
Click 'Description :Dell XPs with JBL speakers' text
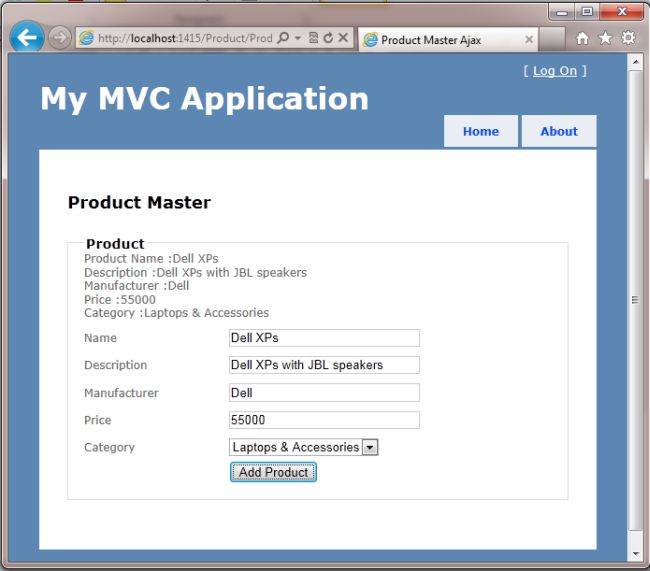[x=195, y=272]
